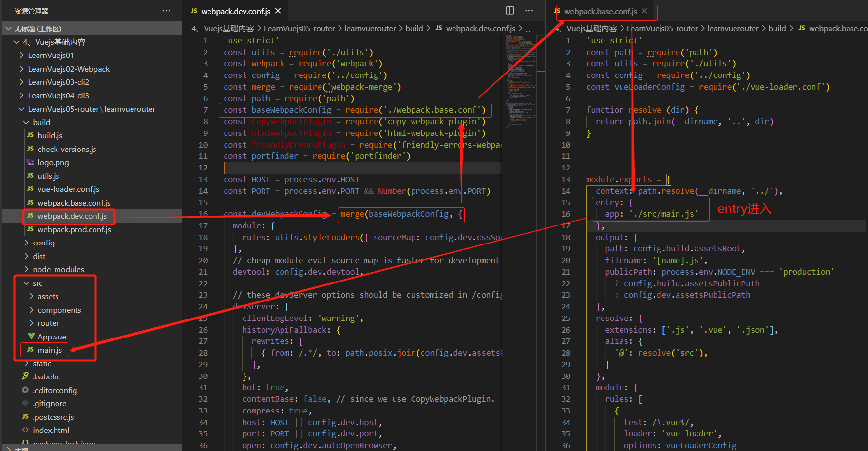This screenshot has width=868, height=451.
Task: Click split editor icon in left editor
Action: [x=510, y=10]
